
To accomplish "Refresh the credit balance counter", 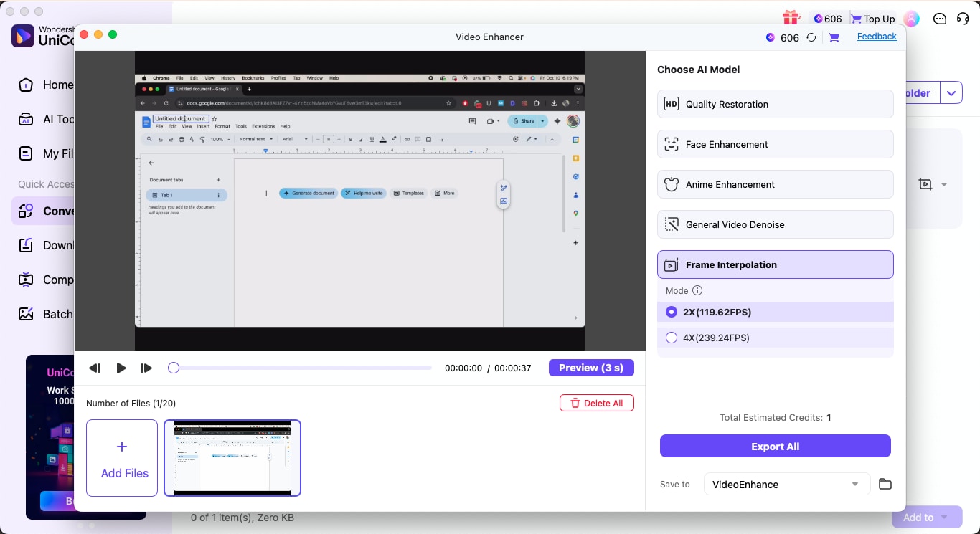I will coord(811,37).
